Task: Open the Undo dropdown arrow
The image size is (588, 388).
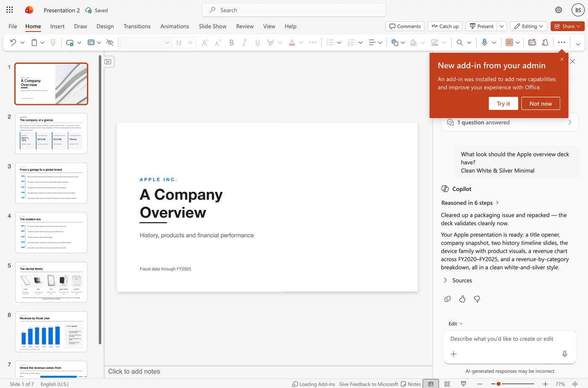Action: [22, 42]
